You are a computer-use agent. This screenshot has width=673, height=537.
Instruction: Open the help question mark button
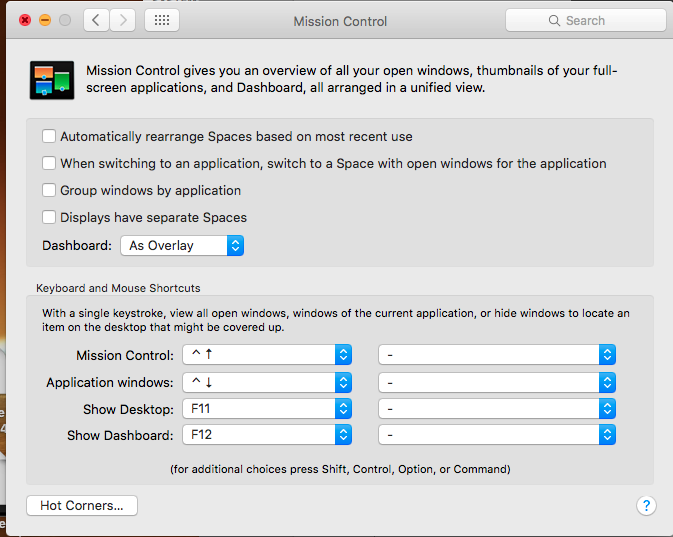click(x=646, y=505)
